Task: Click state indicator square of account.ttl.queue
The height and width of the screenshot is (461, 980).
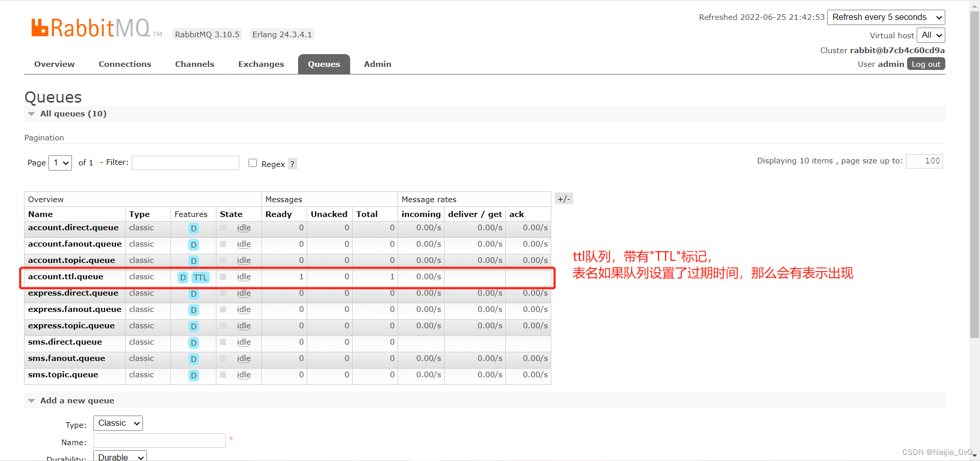Action: [223, 277]
